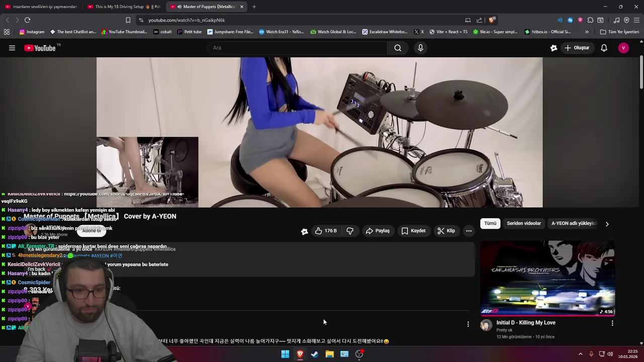Open options menu for Initial D video

click(612, 323)
